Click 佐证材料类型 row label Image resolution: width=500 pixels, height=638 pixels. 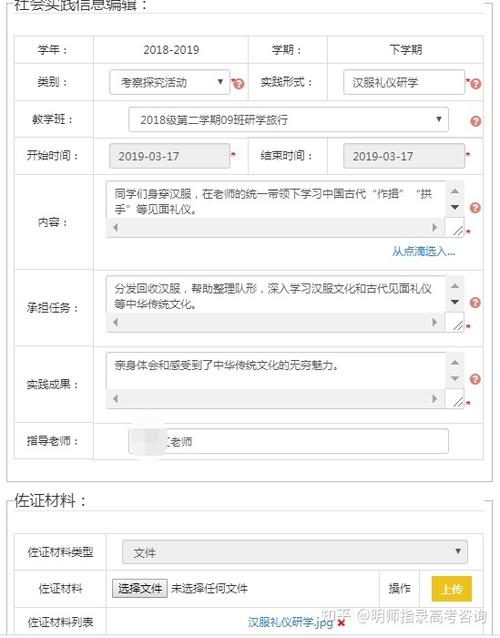point(60,552)
